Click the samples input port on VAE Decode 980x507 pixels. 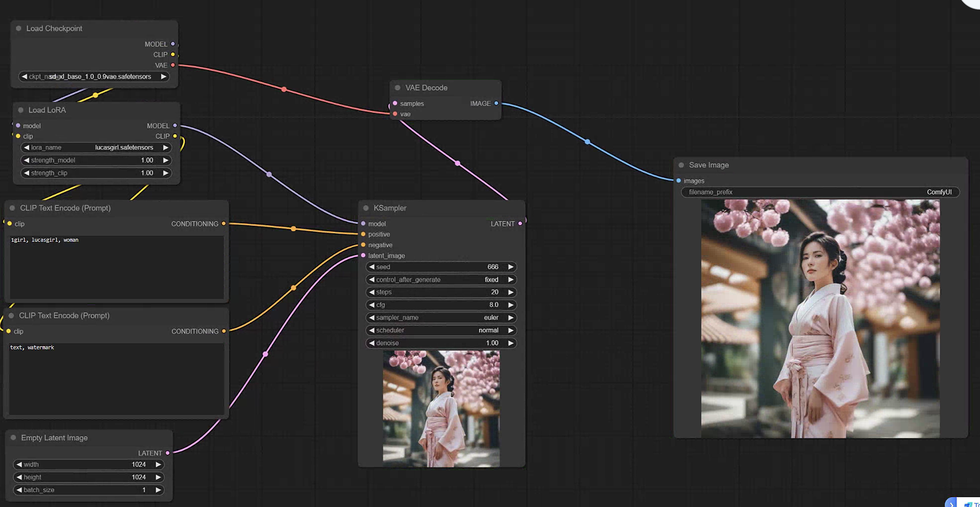tap(395, 103)
